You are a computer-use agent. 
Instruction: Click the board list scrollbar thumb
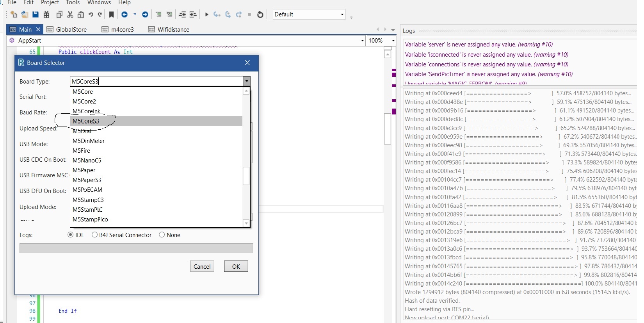[246, 176]
